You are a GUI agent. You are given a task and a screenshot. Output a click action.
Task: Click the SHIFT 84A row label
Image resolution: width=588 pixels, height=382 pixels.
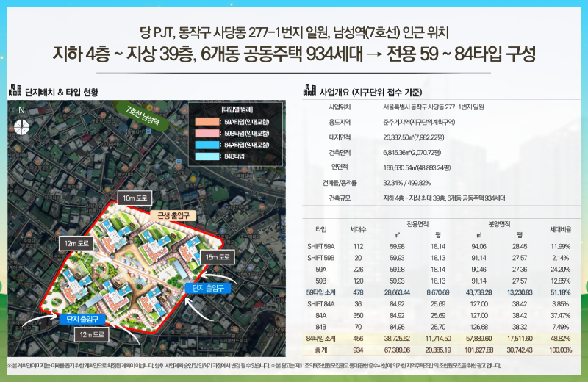321,304
